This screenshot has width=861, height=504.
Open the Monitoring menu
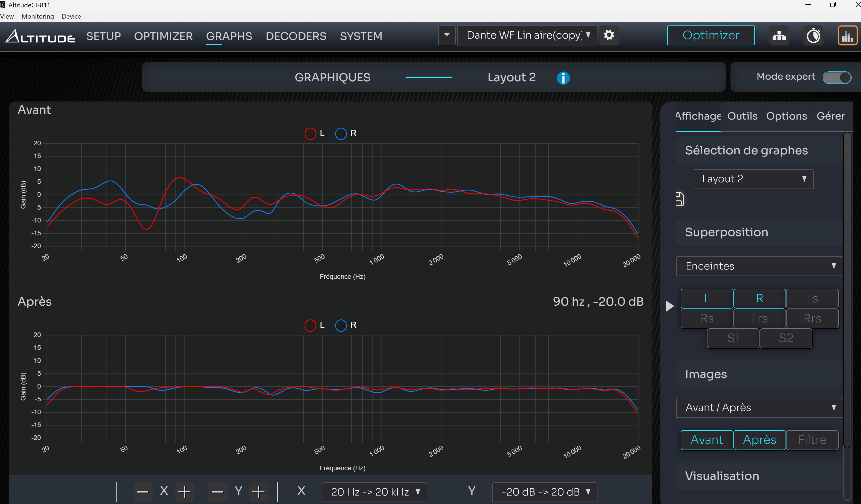(x=37, y=16)
